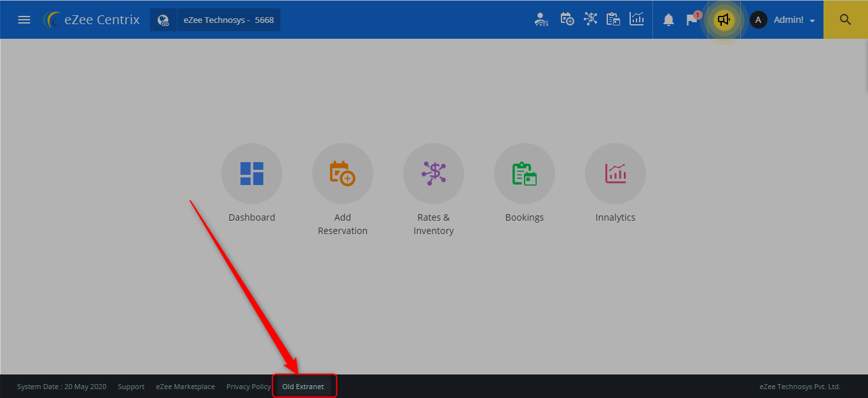Screen dimensions: 868x398
Task: Open flag alerts with badge
Action: 693,19
